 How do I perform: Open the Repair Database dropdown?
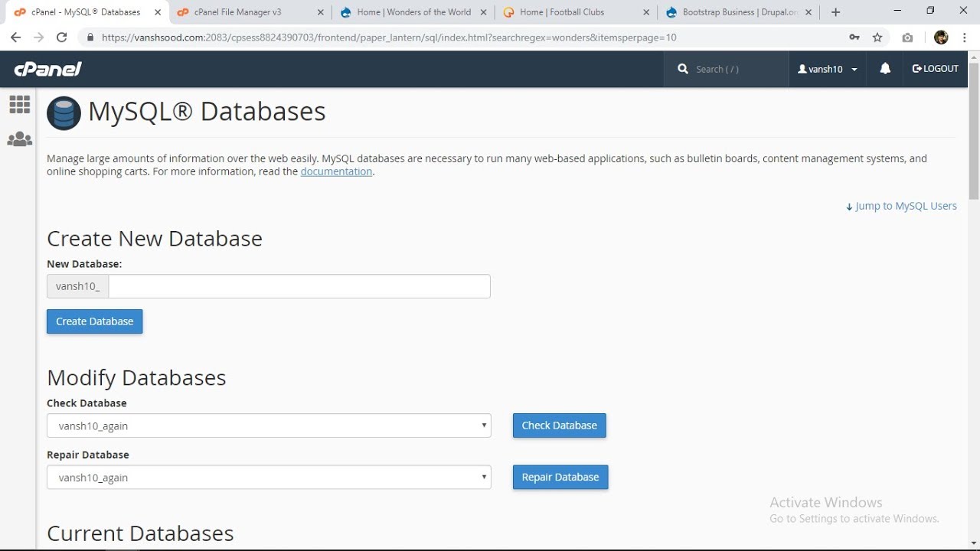click(x=269, y=478)
